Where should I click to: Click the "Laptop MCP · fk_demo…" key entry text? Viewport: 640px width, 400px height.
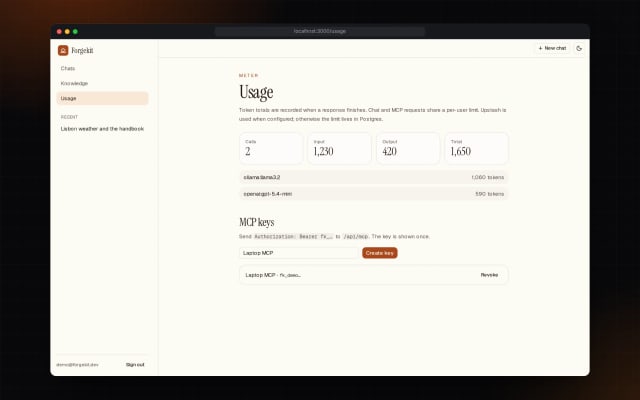pyautogui.click(x=273, y=275)
